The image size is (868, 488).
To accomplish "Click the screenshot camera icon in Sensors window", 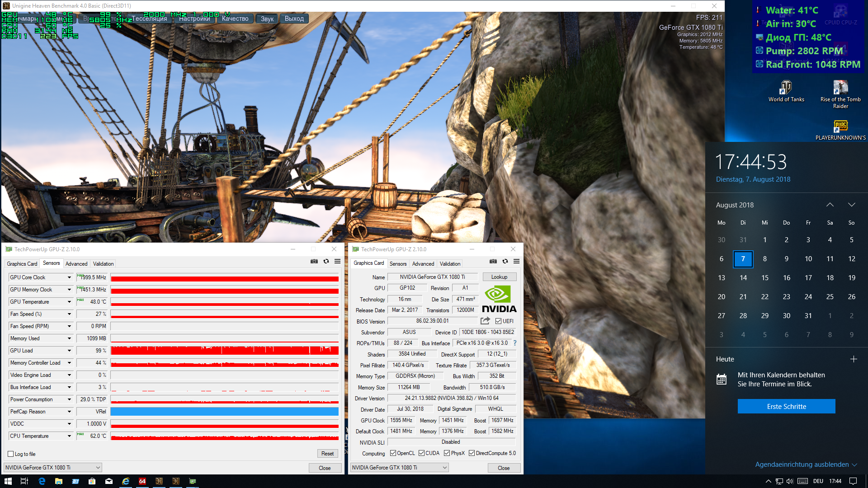I will point(314,261).
